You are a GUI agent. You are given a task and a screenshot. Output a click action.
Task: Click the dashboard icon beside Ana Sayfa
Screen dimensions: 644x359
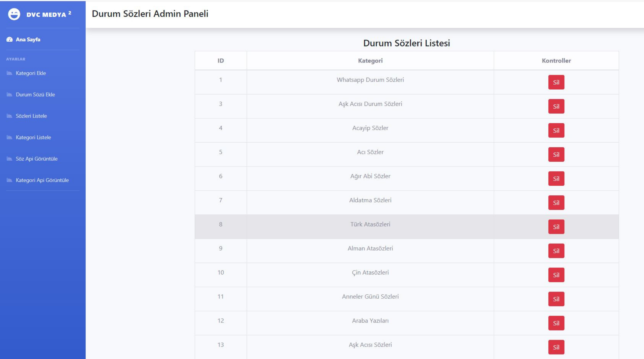click(10, 39)
